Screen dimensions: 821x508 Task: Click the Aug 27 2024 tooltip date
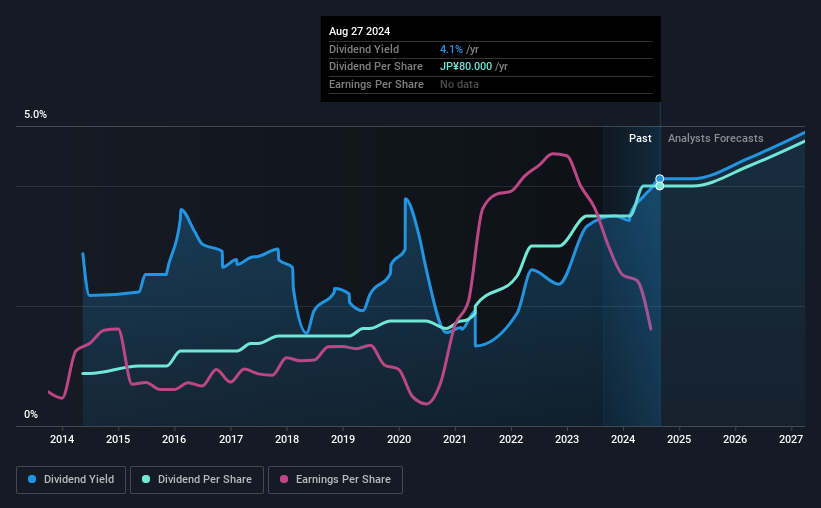click(x=359, y=31)
